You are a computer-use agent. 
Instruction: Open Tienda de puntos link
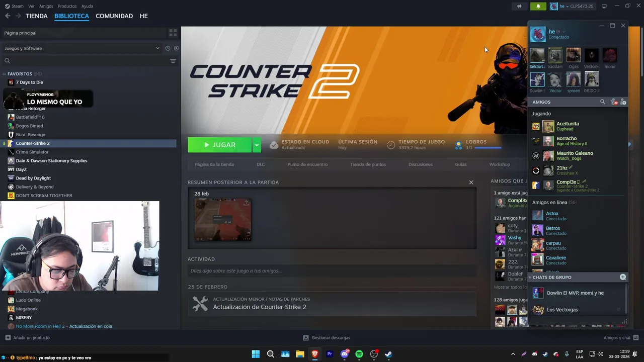(x=368, y=164)
